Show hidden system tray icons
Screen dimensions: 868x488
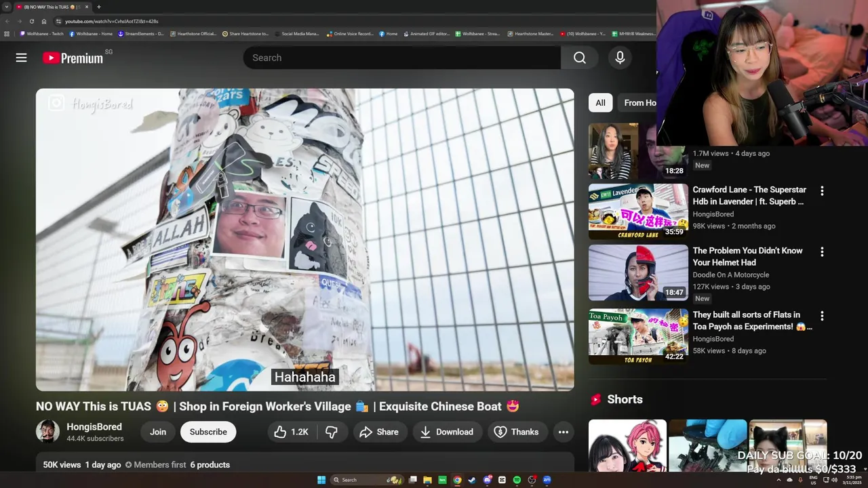[778, 480]
